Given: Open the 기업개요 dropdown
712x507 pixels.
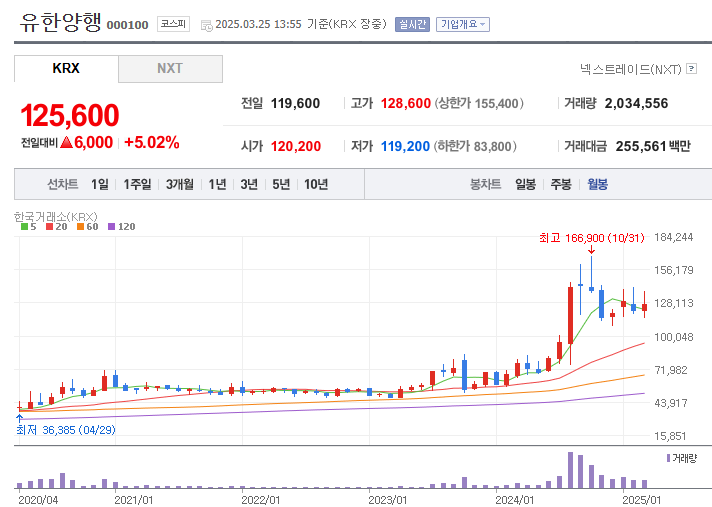Looking at the screenshot, I should [463, 24].
